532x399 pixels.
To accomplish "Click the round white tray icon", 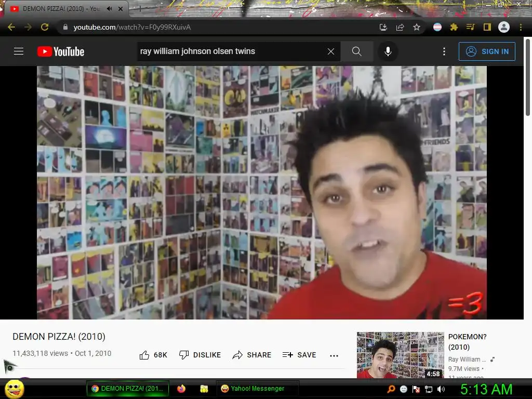I will click(x=403, y=389).
